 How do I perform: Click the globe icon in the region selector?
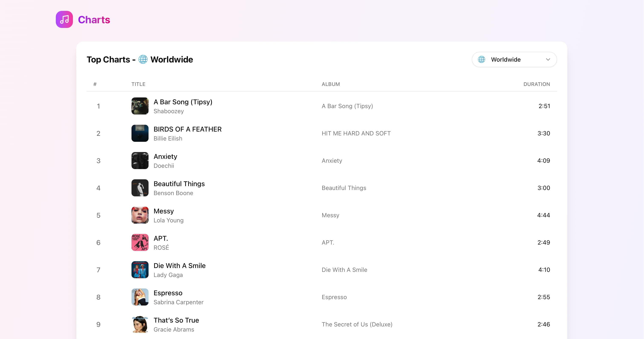pyautogui.click(x=481, y=59)
